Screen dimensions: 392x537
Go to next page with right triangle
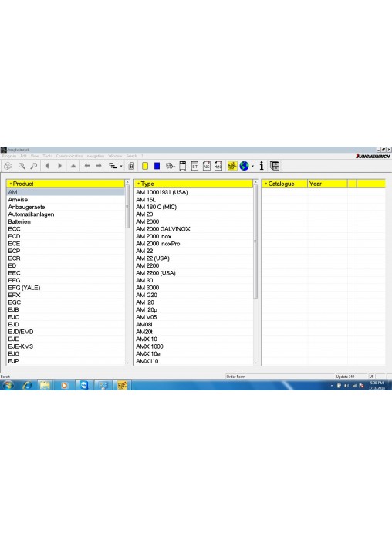tap(59, 166)
